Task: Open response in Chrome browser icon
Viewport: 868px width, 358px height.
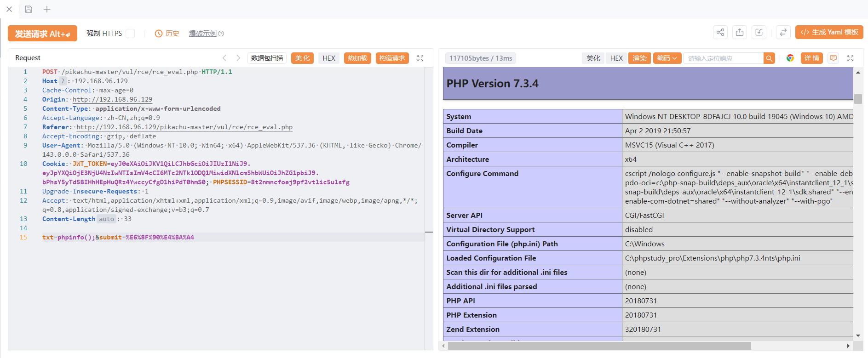Action: (790, 58)
